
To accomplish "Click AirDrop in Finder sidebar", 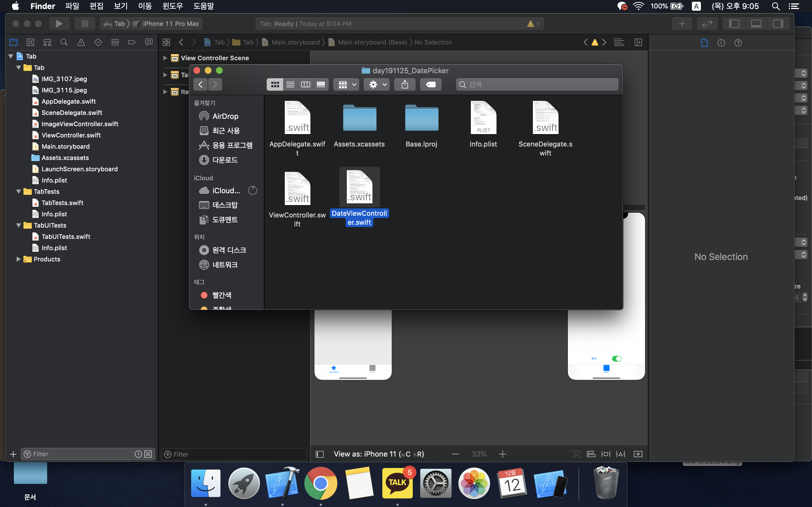I will click(x=225, y=116).
